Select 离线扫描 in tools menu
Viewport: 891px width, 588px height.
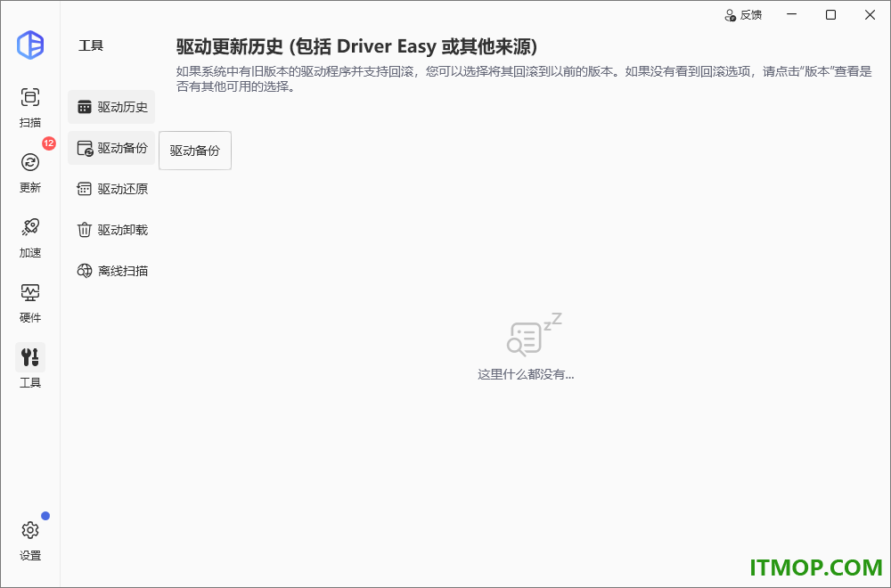pyautogui.click(x=111, y=271)
